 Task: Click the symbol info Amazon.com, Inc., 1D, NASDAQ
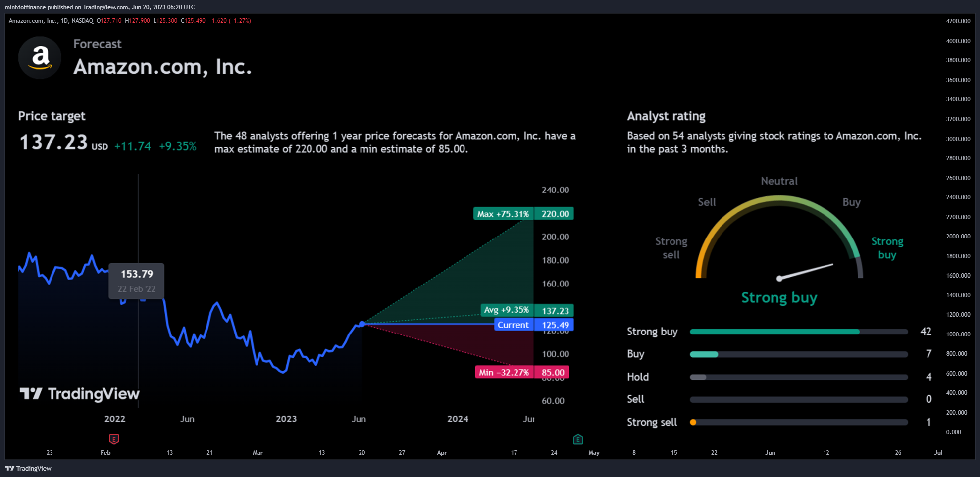[51, 21]
